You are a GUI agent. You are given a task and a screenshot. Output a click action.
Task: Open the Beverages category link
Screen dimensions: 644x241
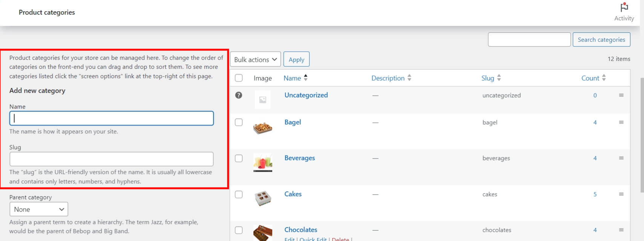click(x=299, y=158)
